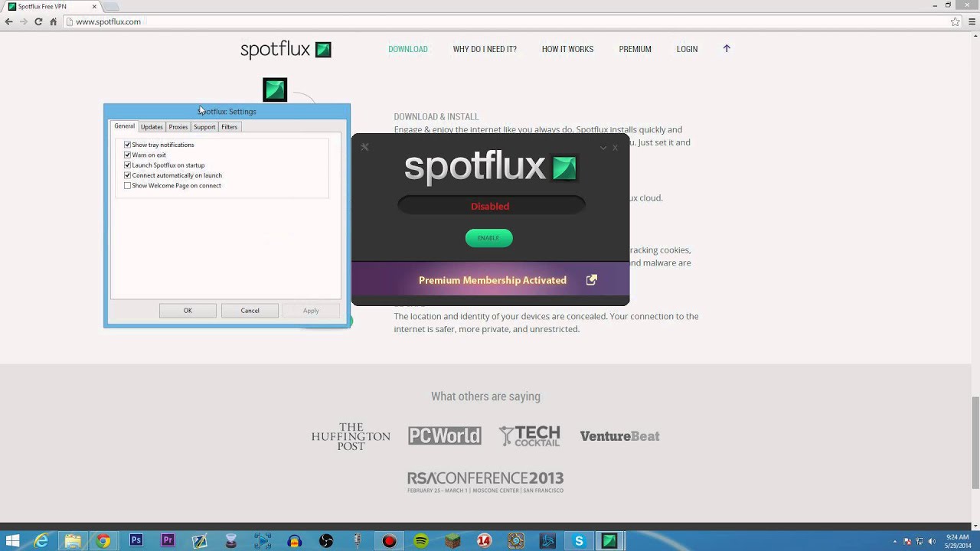
Task: Click the Apply button in settings
Action: [311, 311]
